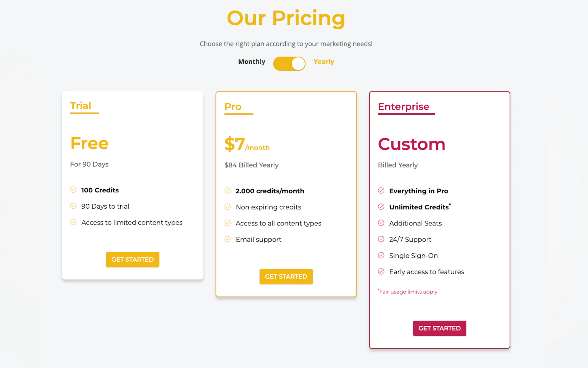Click check icon beside Non expiring credits
588x368 pixels.
click(228, 207)
